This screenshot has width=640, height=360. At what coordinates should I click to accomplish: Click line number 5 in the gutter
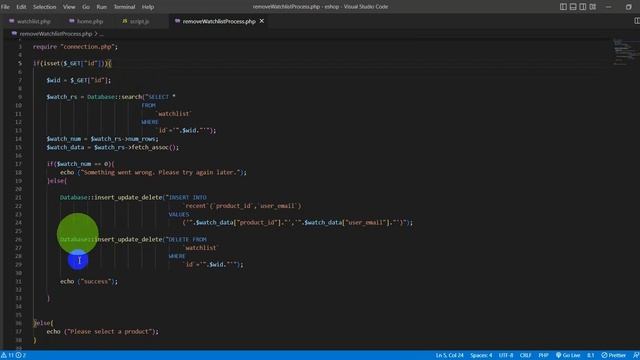[x=20, y=63]
